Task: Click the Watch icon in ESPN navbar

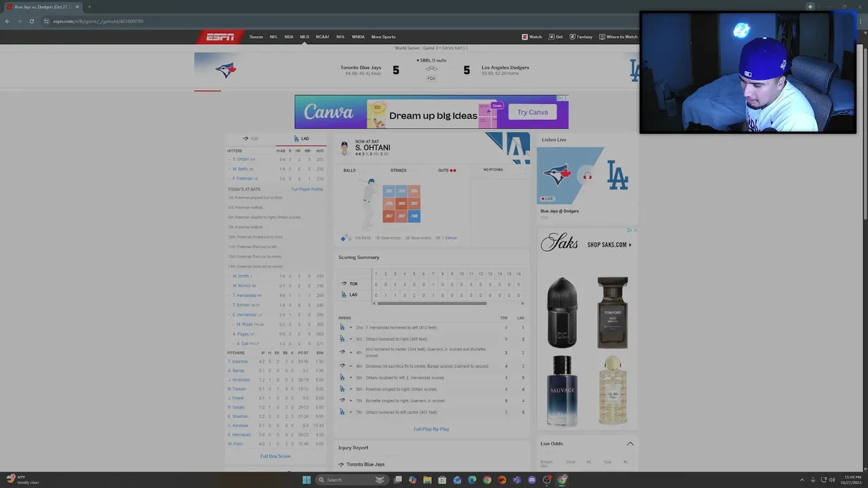Action: pyautogui.click(x=525, y=37)
